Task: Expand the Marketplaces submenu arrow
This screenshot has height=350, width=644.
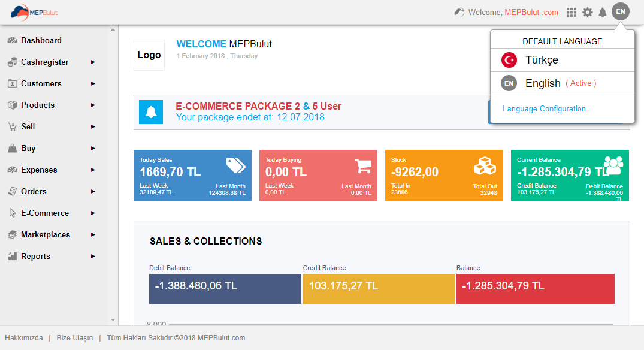Action: tap(93, 234)
